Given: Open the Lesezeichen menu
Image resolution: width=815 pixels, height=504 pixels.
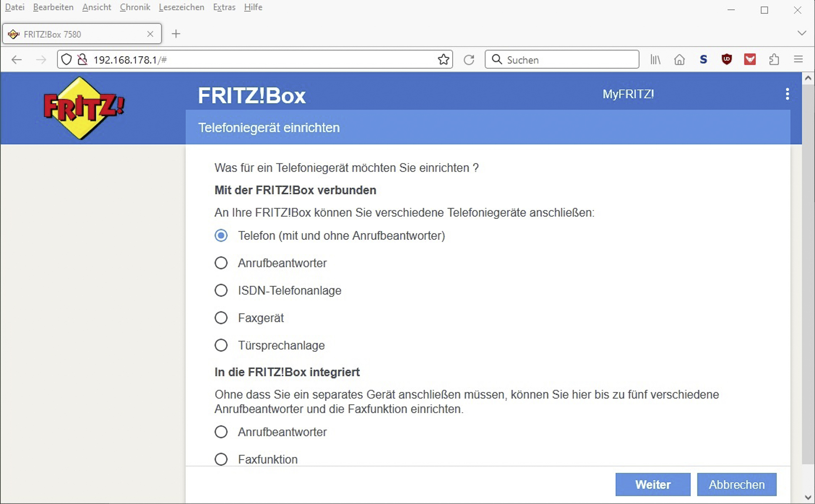Looking at the screenshot, I should coord(182,7).
